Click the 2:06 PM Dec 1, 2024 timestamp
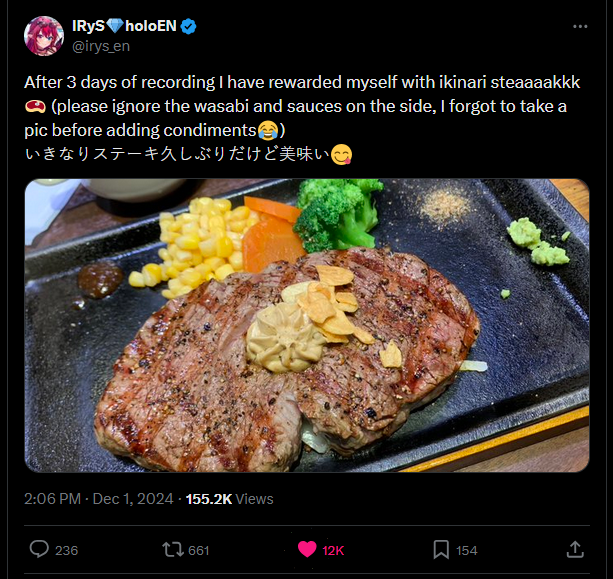 point(98,499)
